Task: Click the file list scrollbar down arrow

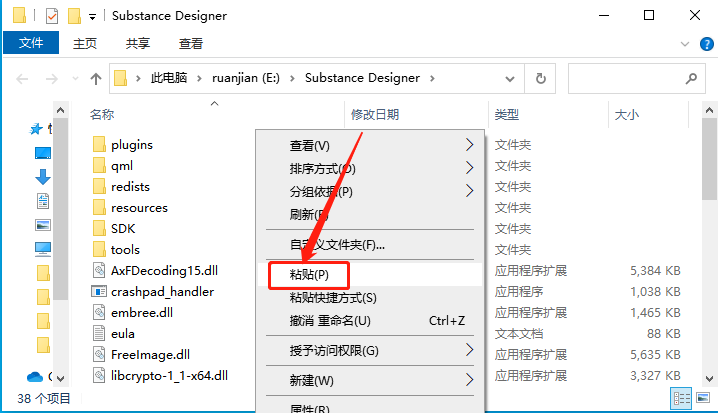Action: pos(709,379)
